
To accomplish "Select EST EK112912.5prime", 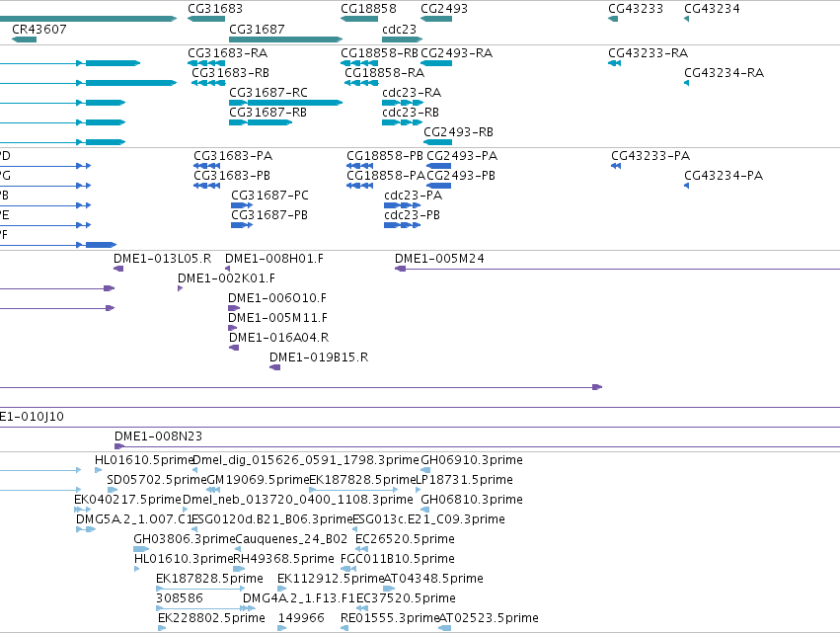I will (x=281, y=589).
